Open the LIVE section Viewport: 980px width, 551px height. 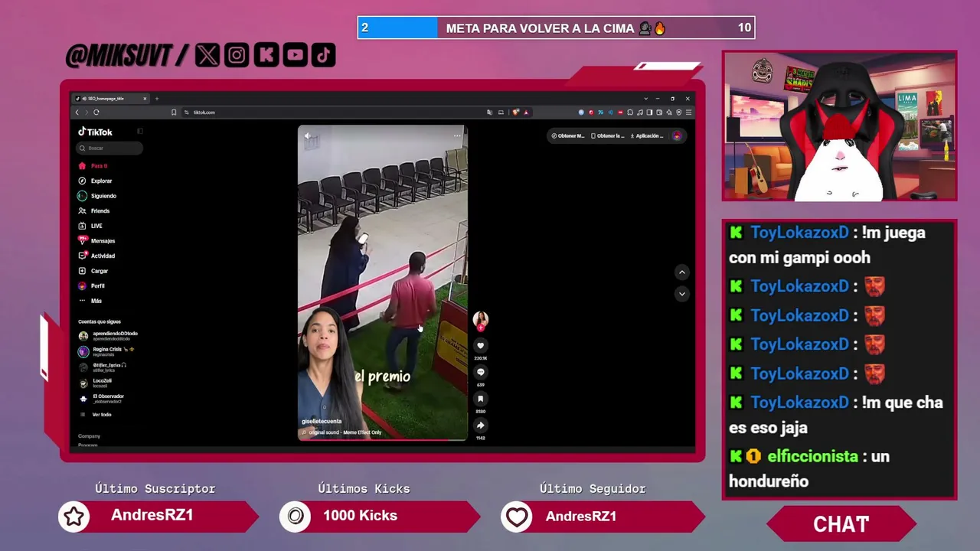(90, 226)
